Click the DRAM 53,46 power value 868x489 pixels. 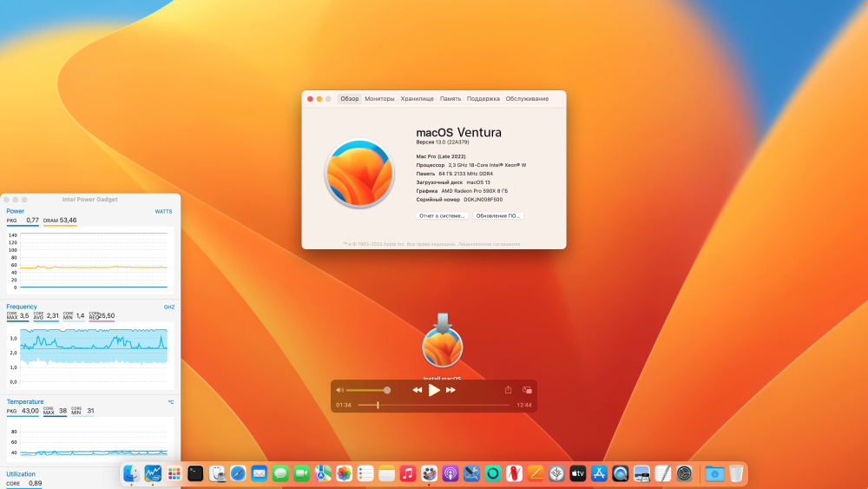tap(60, 220)
